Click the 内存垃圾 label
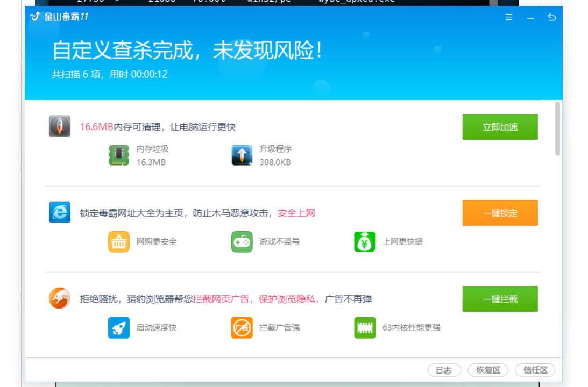 pyautogui.click(x=153, y=149)
